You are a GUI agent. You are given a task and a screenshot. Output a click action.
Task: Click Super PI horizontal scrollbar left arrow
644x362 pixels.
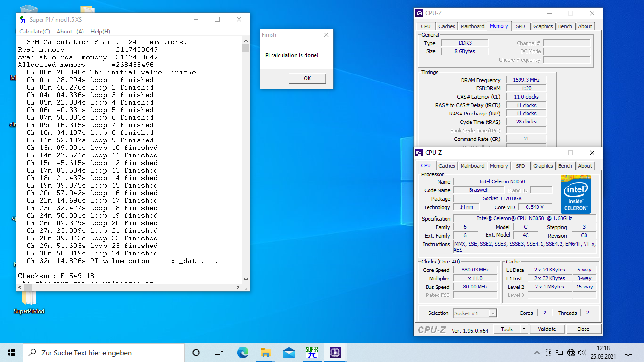coord(20,287)
